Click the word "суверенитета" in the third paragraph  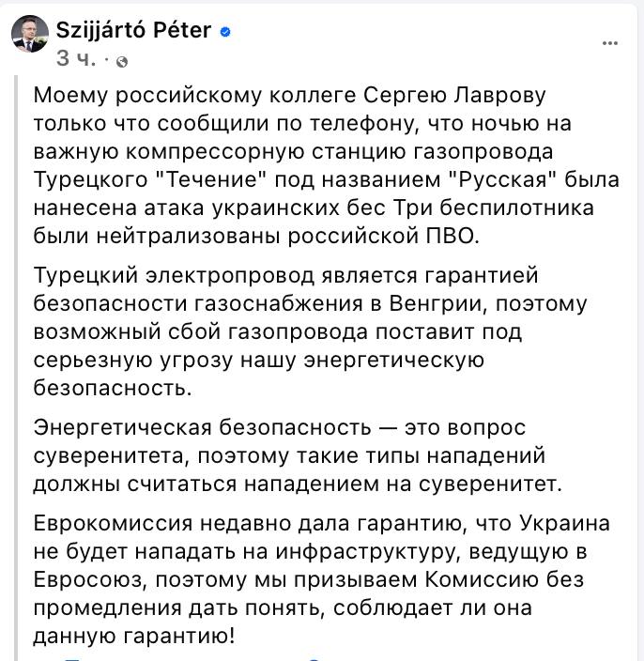click(x=105, y=456)
